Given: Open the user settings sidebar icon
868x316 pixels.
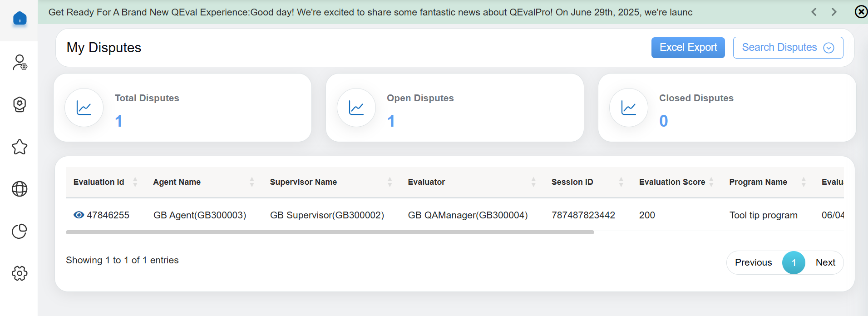Looking at the screenshot, I should 20,62.
